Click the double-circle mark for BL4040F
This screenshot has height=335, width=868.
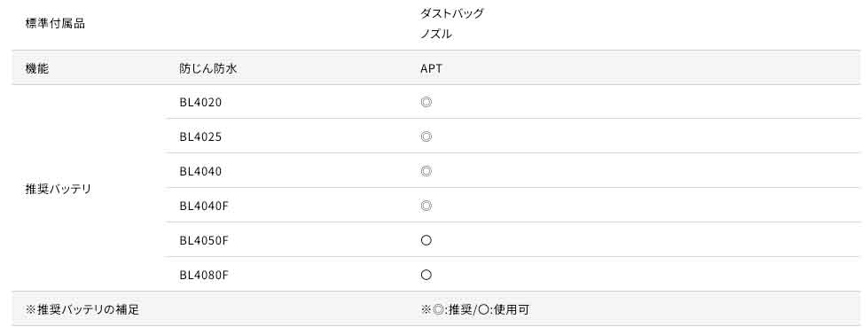click(426, 206)
